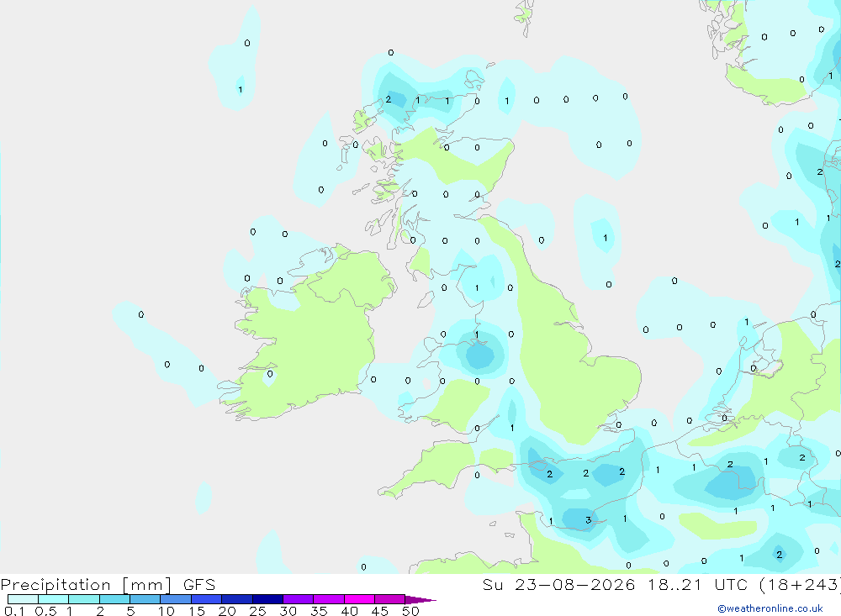The height and width of the screenshot is (616, 841).
Task: Click the 'Su 23-08-2026' date text
Action: 558,585
